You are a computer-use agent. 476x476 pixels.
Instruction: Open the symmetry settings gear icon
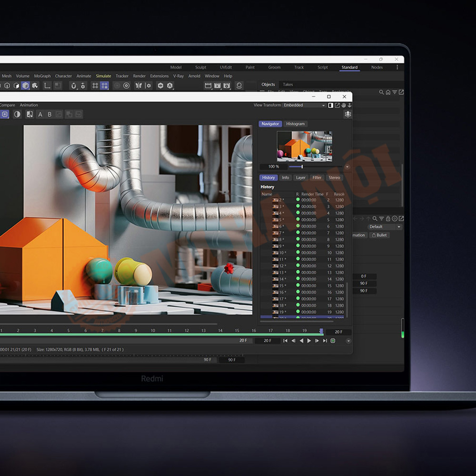pyautogui.click(x=148, y=86)
